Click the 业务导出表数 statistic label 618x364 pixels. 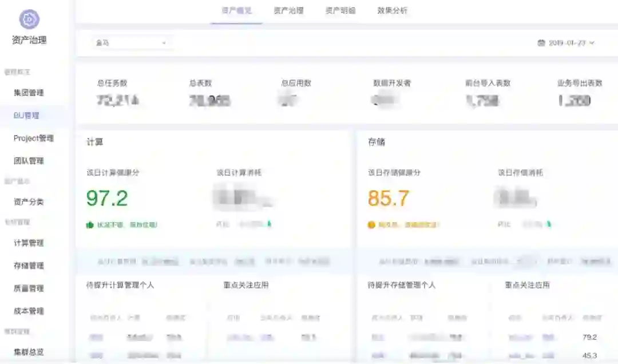(580, 83)
